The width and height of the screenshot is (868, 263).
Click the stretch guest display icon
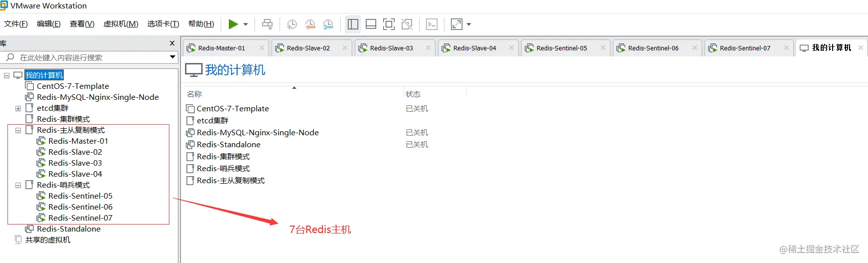tap(456, 24)
